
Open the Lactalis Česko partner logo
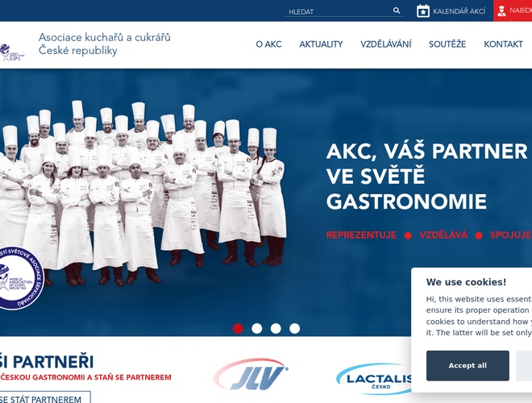(x=373, y=379)
